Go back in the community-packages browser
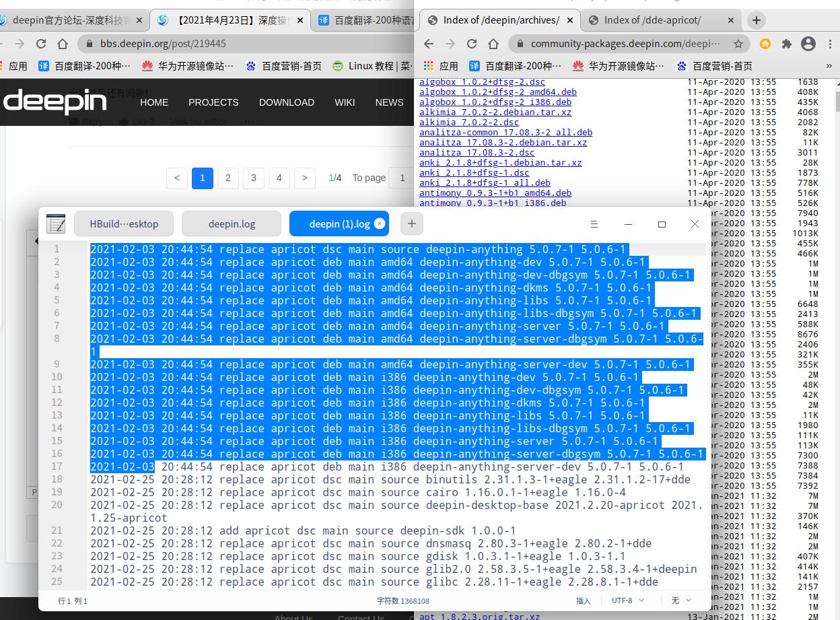840x620 pixels. (429, 44)
